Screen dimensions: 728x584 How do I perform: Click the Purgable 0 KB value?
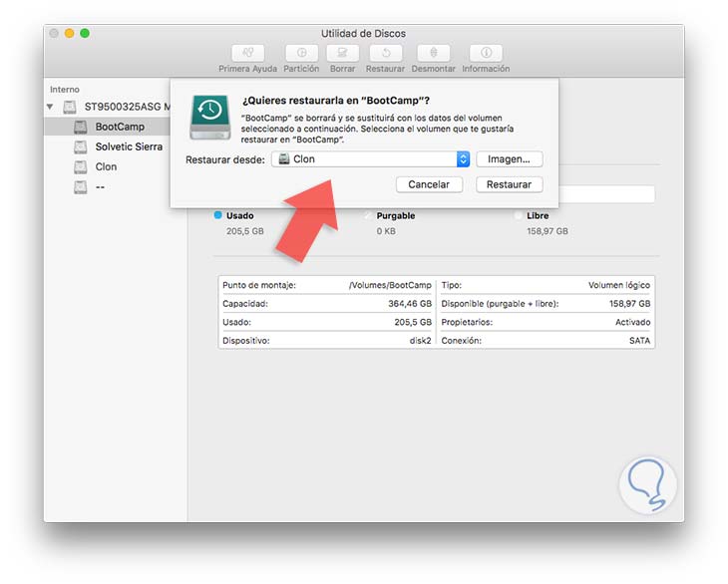(386, 231)
